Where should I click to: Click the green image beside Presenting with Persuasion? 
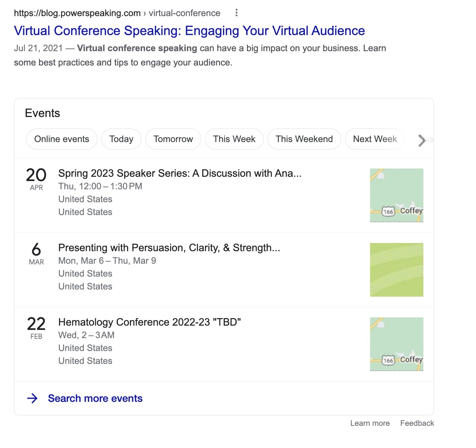coord(396,269)
